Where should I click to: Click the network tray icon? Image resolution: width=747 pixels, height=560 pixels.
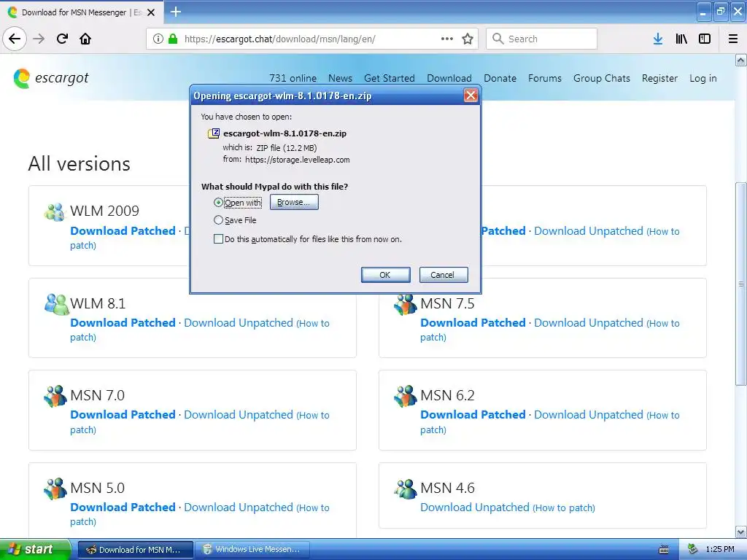click(693, 549)
